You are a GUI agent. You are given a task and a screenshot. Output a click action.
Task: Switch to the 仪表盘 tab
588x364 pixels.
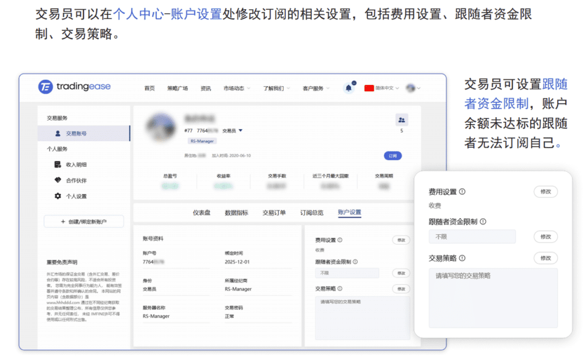tap(202, 212)
